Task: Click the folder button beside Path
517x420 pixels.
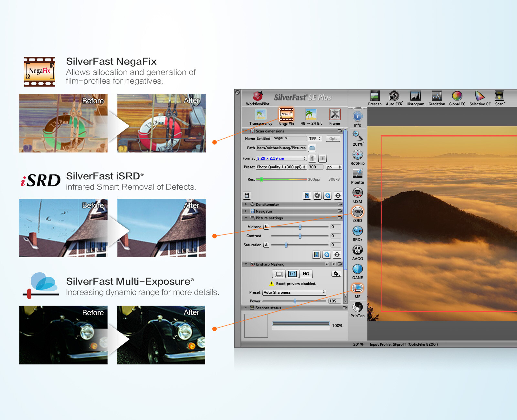Action: tap(312, 148)
